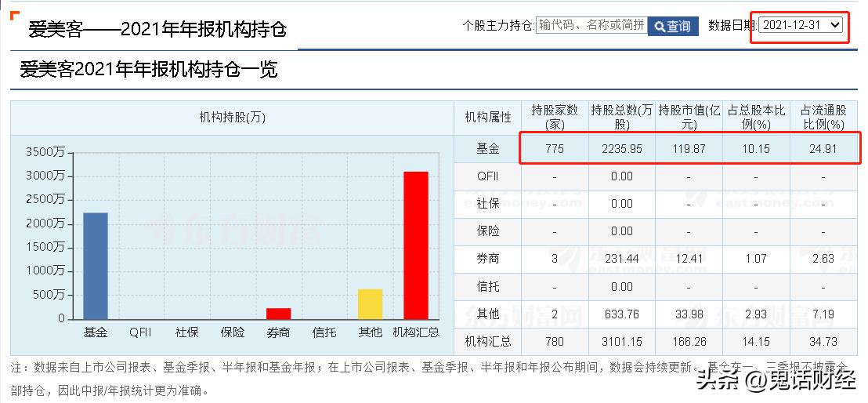Select the 保险 row label in table
Viewport: 868px width, 403px height.
(488, 231)
